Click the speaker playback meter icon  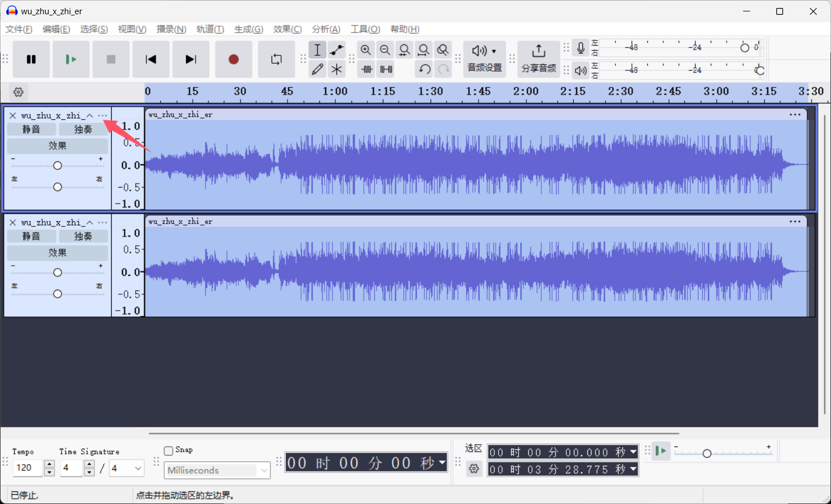(x=581, y=70)
